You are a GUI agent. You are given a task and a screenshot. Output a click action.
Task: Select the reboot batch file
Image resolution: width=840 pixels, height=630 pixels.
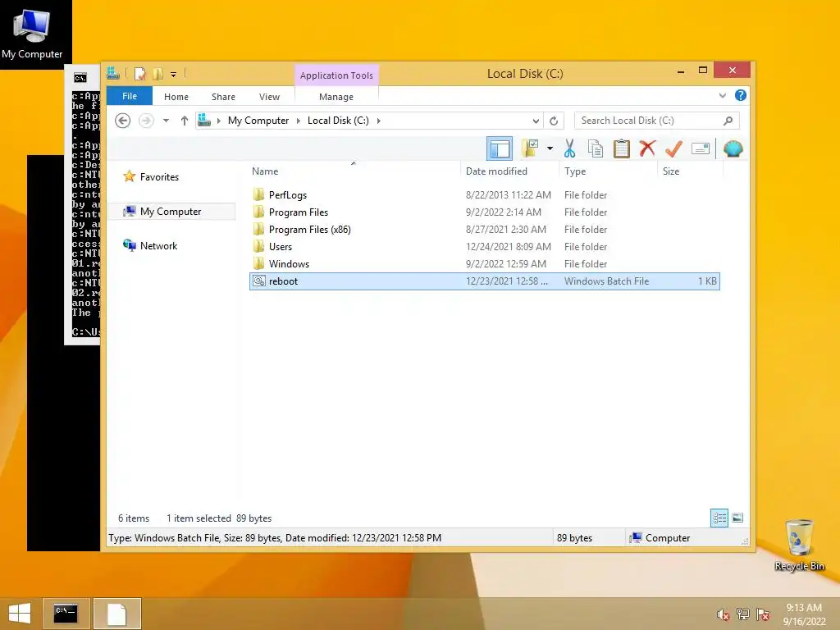click(485, 281)
